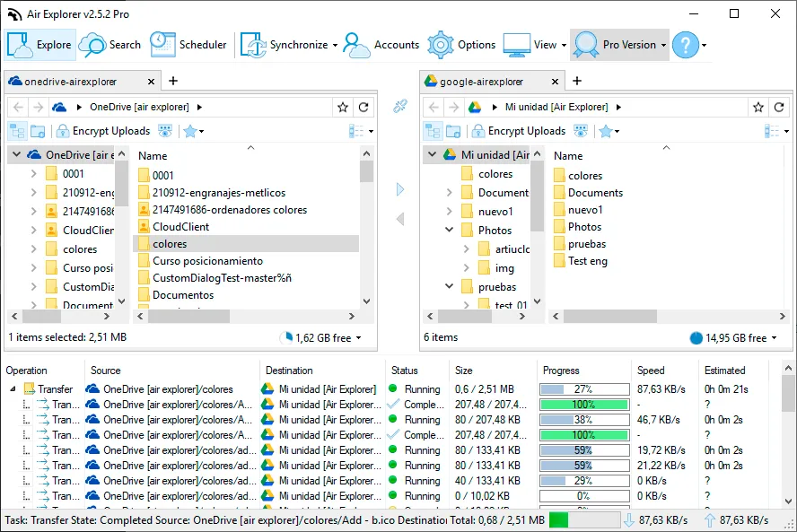
Task: Click password view icon in left pane
Action: [x=165, y=131]
